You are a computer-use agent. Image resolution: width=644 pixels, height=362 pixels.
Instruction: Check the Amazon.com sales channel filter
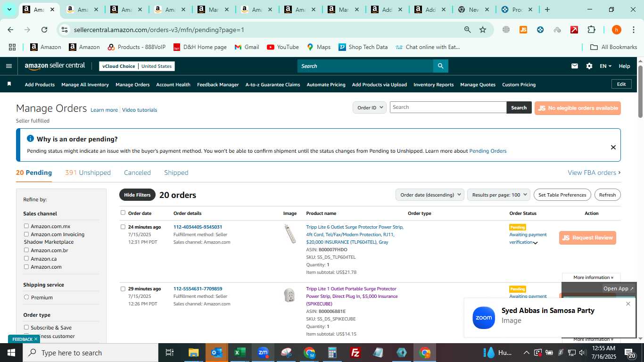26,266
